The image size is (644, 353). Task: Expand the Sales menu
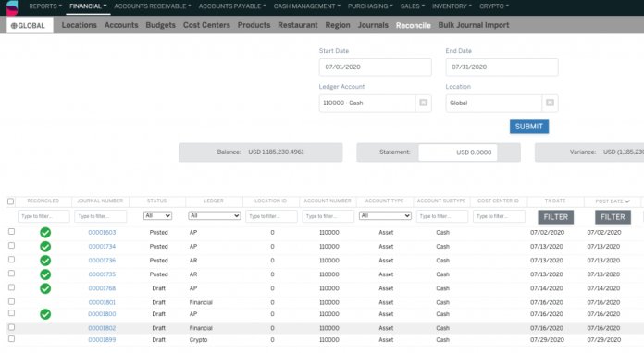(x=413, y=6)
